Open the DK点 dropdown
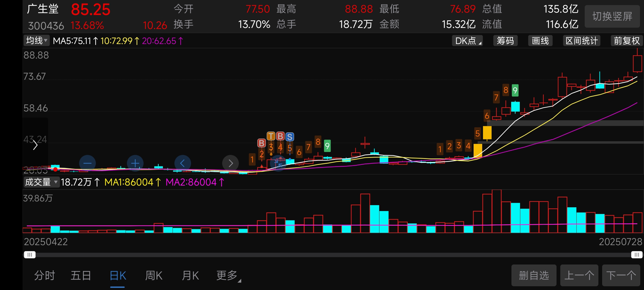Image resolution: width=644 pixels, height=290 pixels. coord(467,41)
